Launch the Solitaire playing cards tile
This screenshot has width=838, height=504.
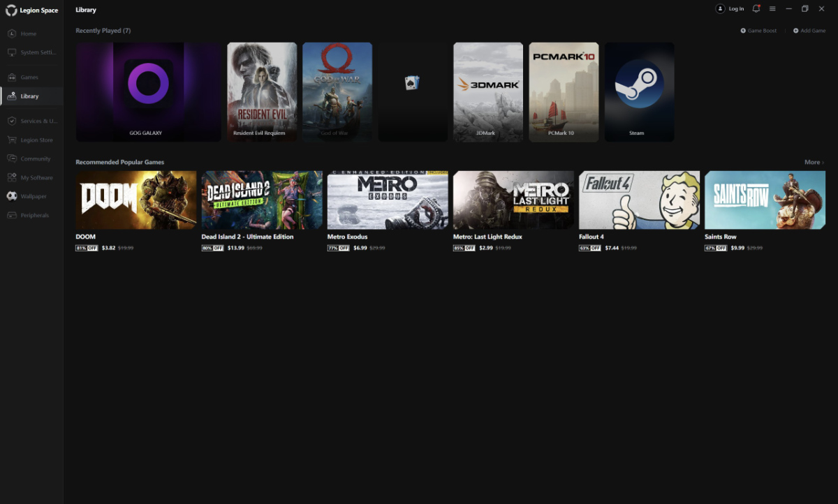tap(413, 92)
